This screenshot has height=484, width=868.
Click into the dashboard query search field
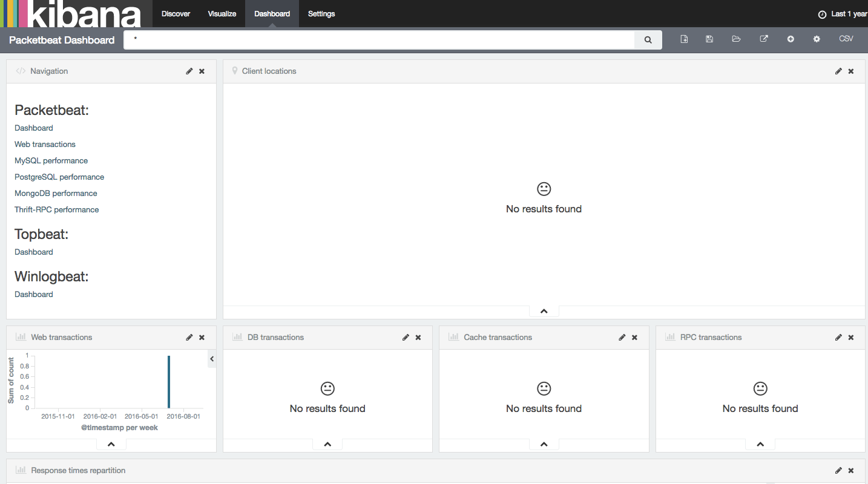[379, 40]
